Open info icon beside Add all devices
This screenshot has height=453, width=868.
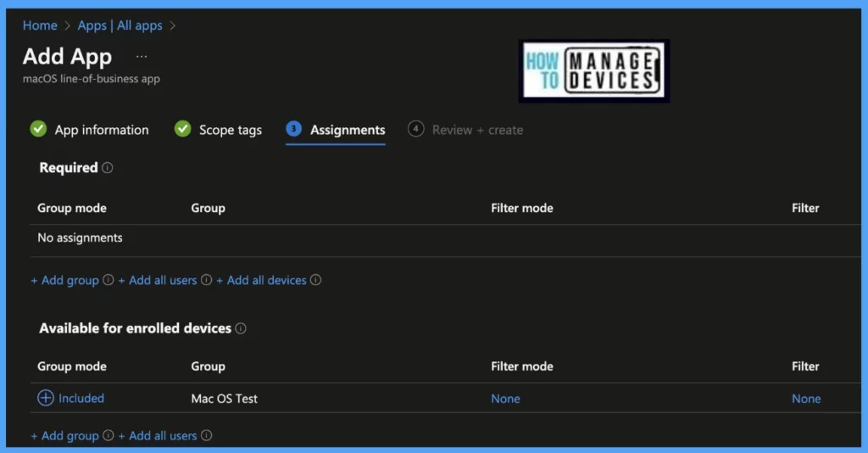click(315, 280)
